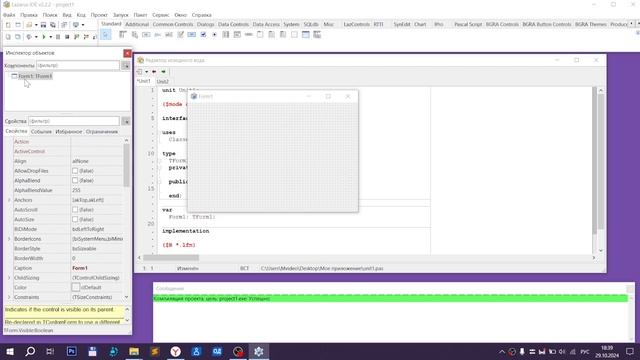Open the Правка menu

(x=29, y=15)
